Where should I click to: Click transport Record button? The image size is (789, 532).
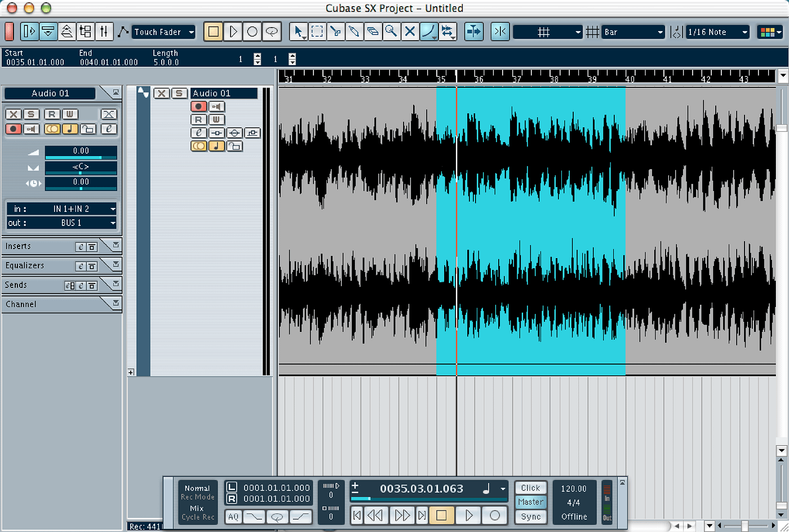coord(495,515)
